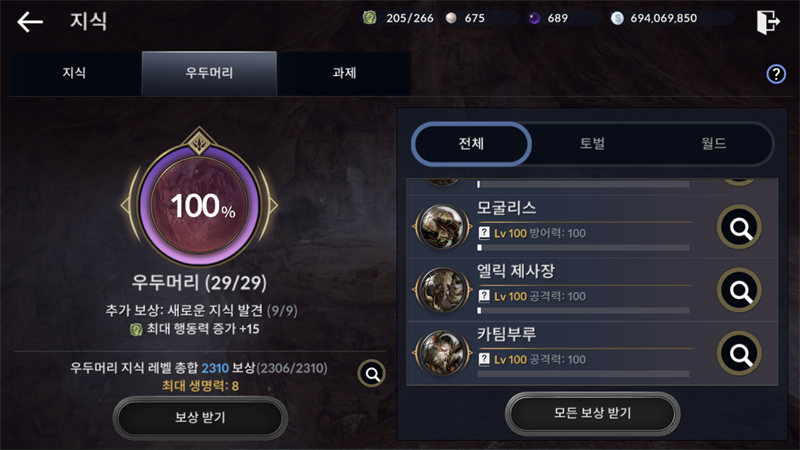800x450 pixels.
Task: Switch to the 지식 tab
Action: coord(74,73)
